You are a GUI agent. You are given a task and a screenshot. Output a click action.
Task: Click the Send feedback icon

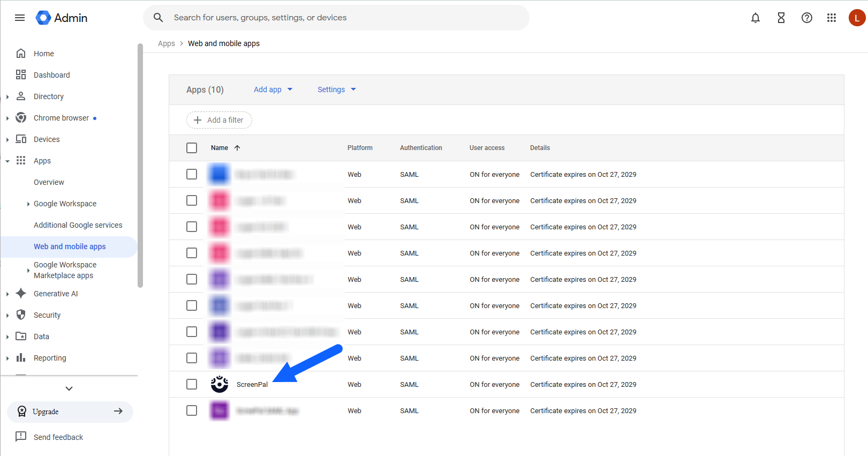[21, 437]
